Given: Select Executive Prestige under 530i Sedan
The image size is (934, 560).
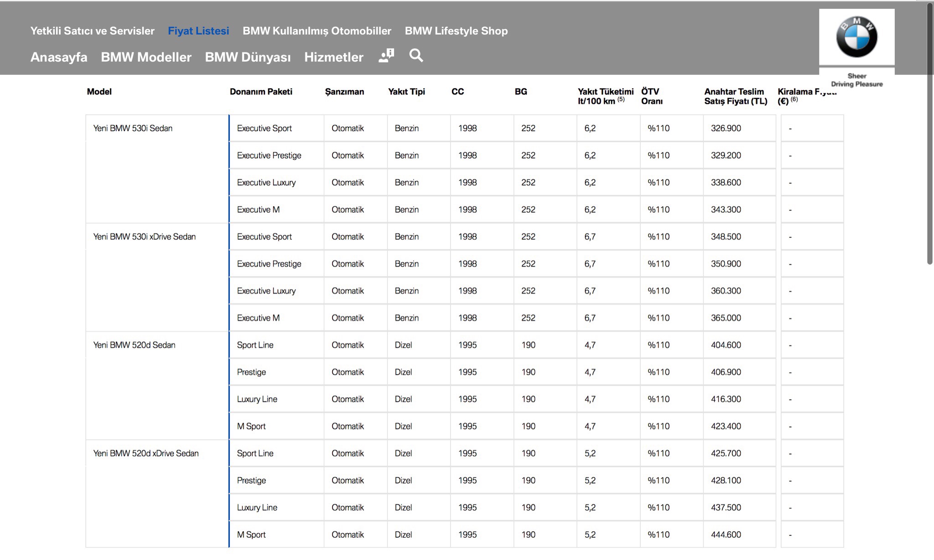Looking at the screenshot, I should pos(269,155).
